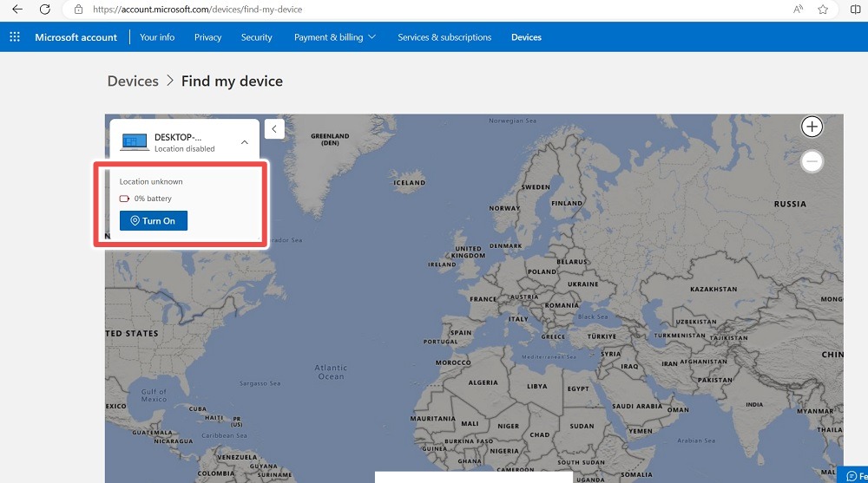
Task: Click Atlantic Ocean label on map
Action: tap(331, 372)
